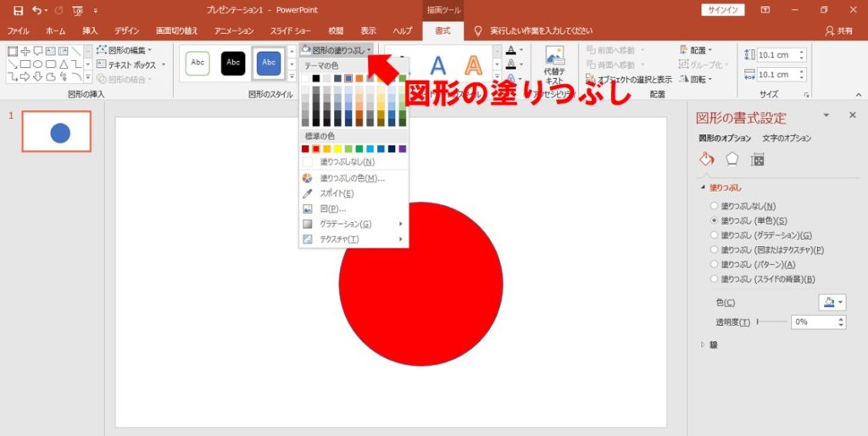
Task: Select the Eyedropper (スポイト) option
Action: coord(337,193)
